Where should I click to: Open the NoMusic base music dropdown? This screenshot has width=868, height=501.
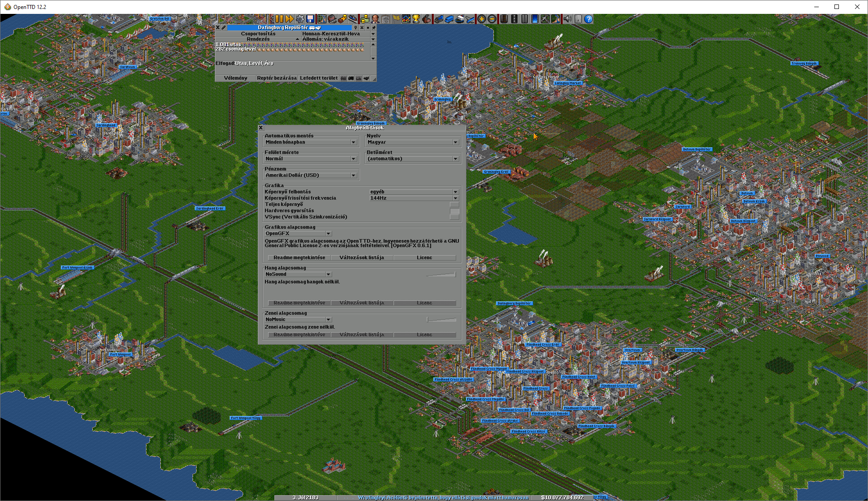[x=298, y=319]
